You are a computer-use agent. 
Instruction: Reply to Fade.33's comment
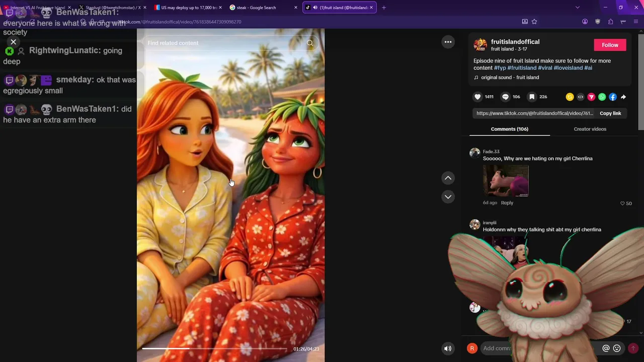click(x=507, y=203)
